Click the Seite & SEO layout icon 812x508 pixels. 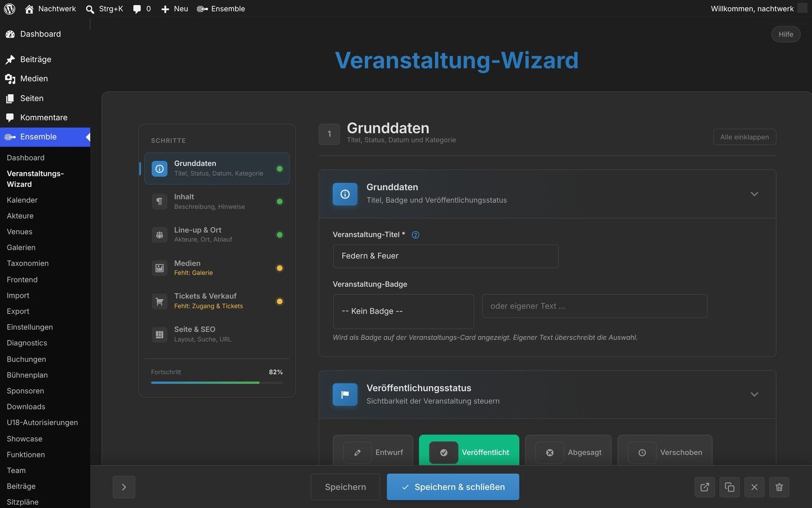(x=159, y=334)
